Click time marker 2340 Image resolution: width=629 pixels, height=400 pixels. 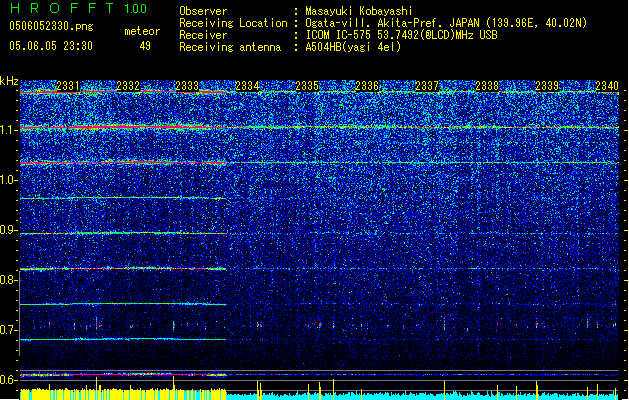(607, 86)
